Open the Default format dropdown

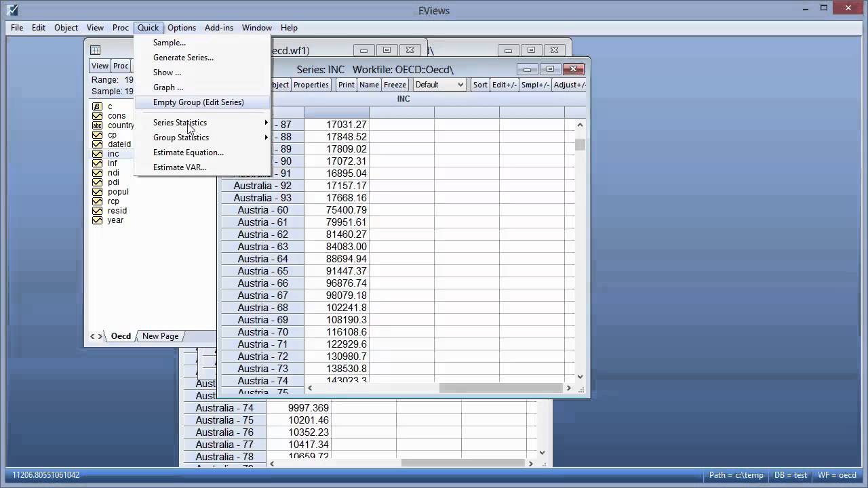(x=439, y=85)
